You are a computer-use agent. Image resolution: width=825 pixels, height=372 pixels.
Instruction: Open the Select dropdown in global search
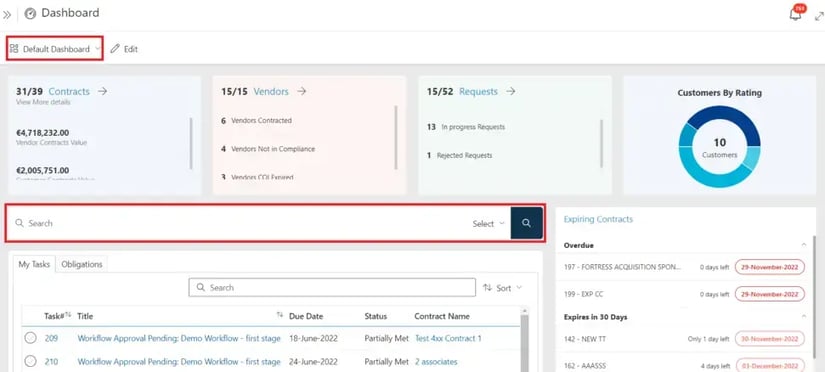pyautogui.click(x=488, y=224)
